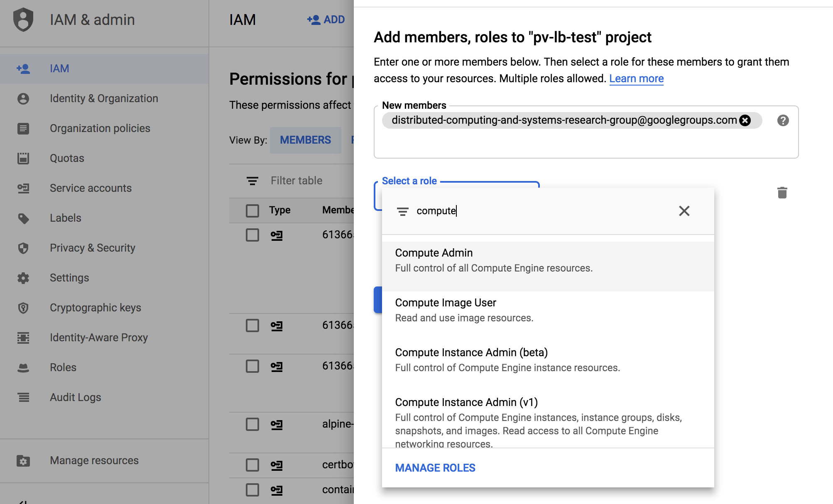This screenshot has width=833, height=504.
Task: Delete the role with trash icon
Action: (782, 193)
